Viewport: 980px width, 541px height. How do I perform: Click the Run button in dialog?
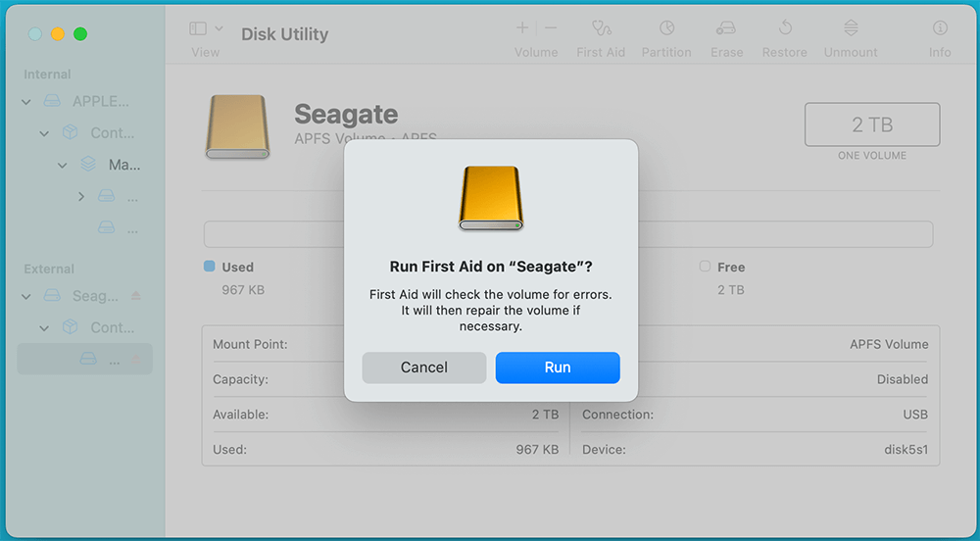tap(558, 368)
